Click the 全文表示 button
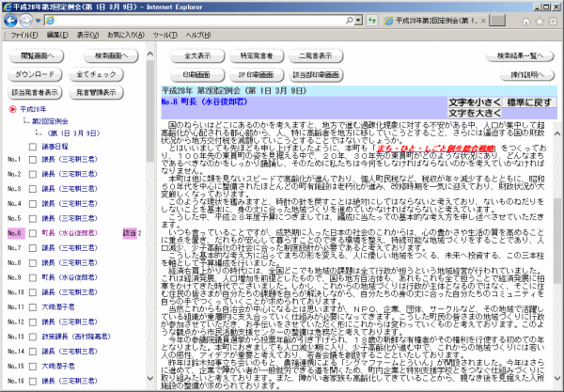Viewport: 564px width, 392px height. pyautogui.click(x=197, y=55)
